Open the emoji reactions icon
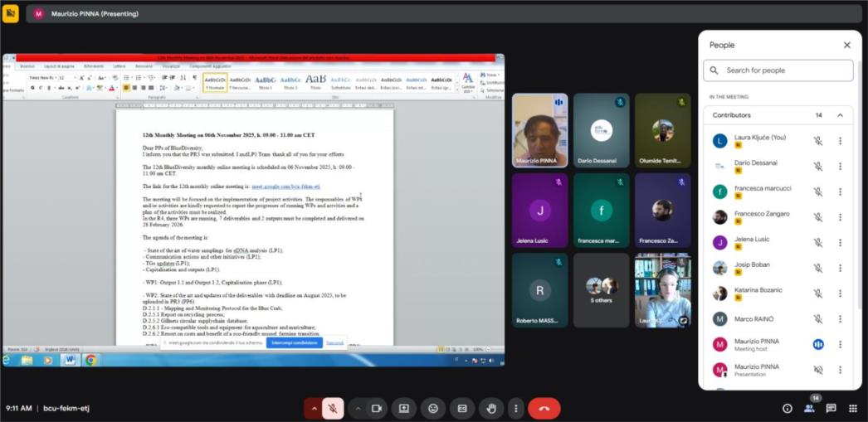Viewport: 868px width, 422px height. click(433, 408)
